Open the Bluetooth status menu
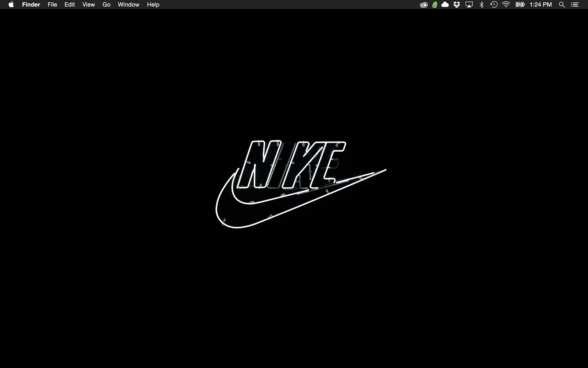This screenshot has width=588, height=368. (481, 4)
